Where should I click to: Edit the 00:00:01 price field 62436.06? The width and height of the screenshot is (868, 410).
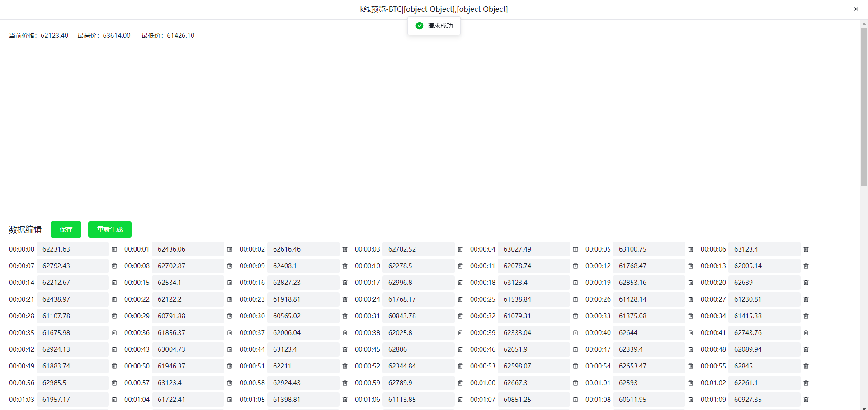(x=188, y=249)
